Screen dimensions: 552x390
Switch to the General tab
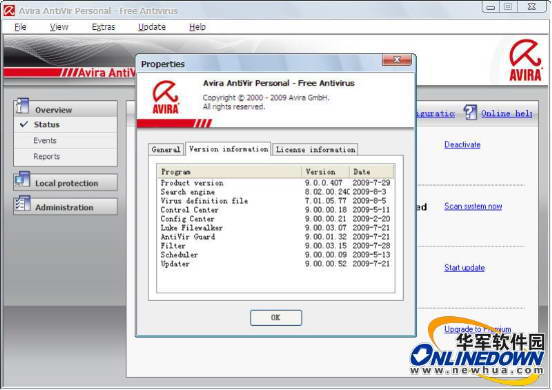point(166,150)
